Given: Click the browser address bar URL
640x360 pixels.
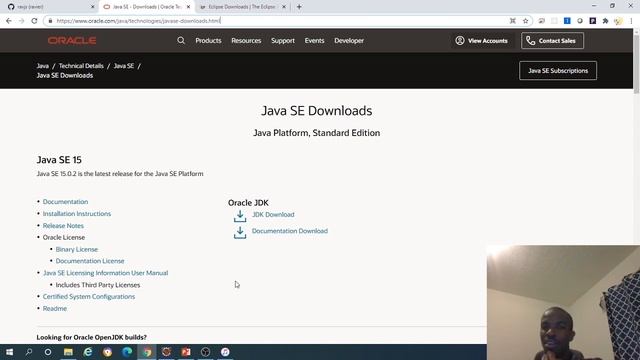Looking at the screenshot, I should (138, 21).
